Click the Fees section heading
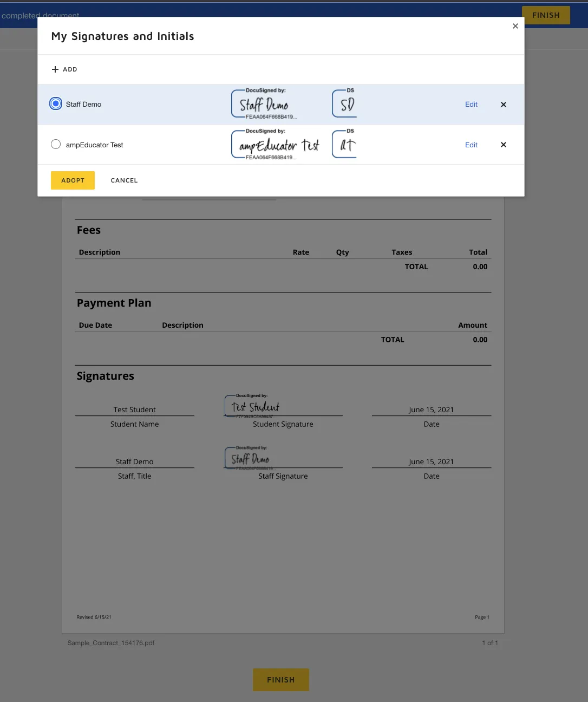 pyautogui.click(x=89, y=230)
